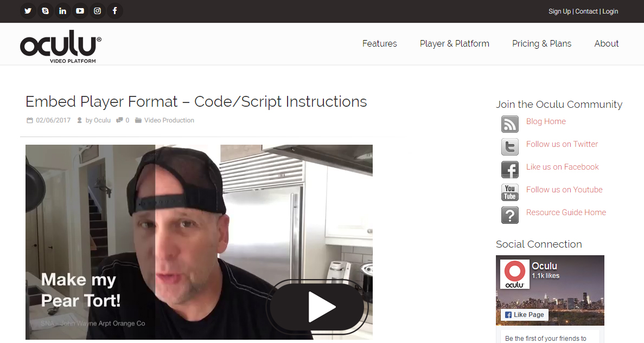
Task: Open the Features menu
Action: coord(379,43)
